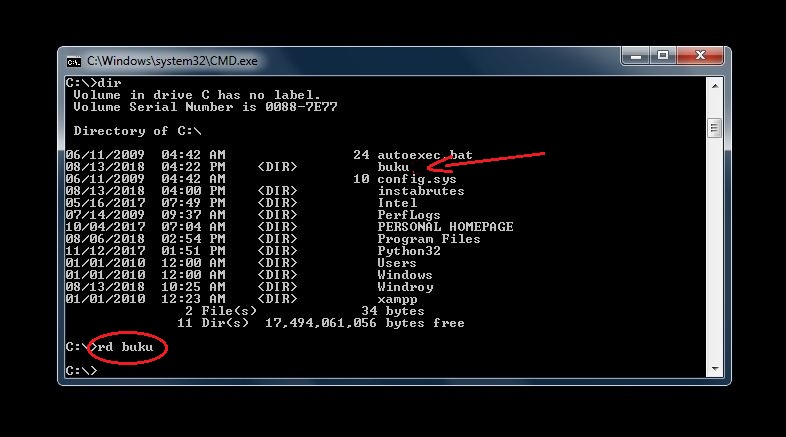Click 'Volume Serial Number is 0088-7E77' line
The width and height of the screenshot is (786, 437).
tap(205, 107)
